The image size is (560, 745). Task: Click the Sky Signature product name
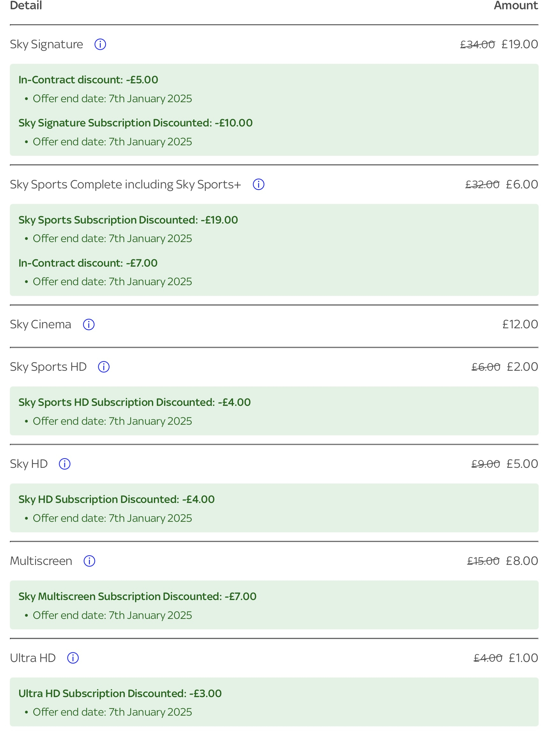[47, 44]
